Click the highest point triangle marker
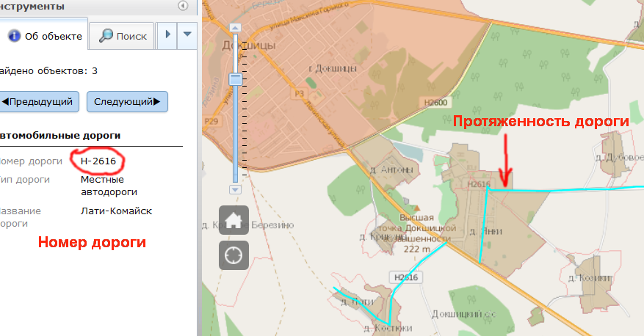The width and height of the screenshot is (644, 336). tap(416, 208)
